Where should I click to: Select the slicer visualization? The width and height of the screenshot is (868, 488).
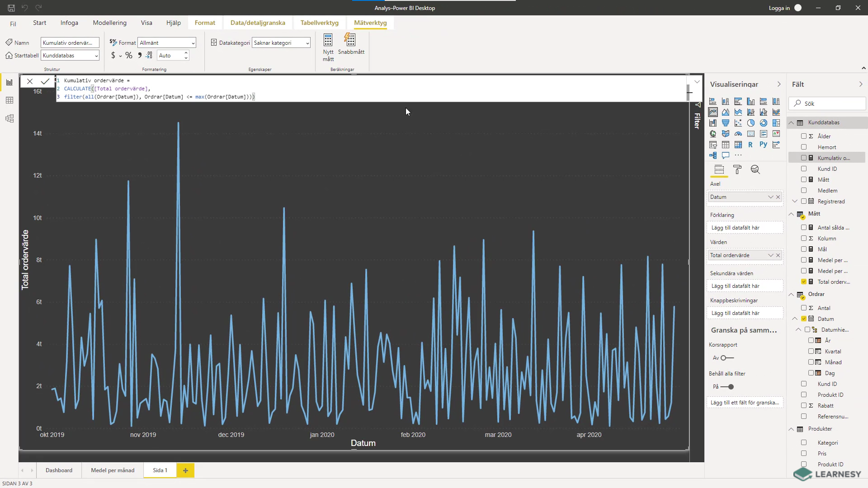713,145
